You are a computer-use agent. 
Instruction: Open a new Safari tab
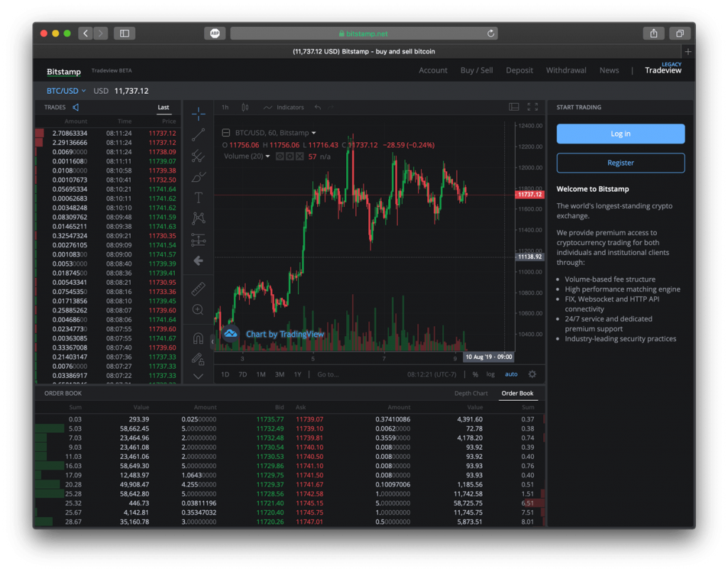click(x=688, y=51)
